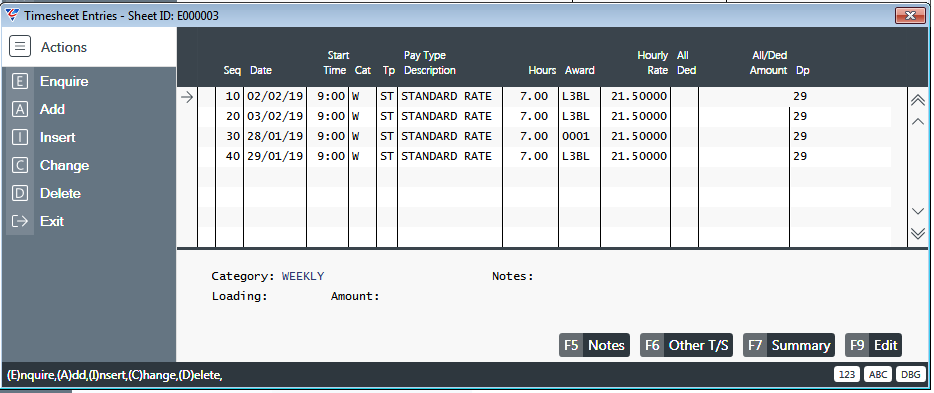Click STANDARD RATE in the sequence 30 row
This screenshot has height=393, width=934.
[446, 136]
